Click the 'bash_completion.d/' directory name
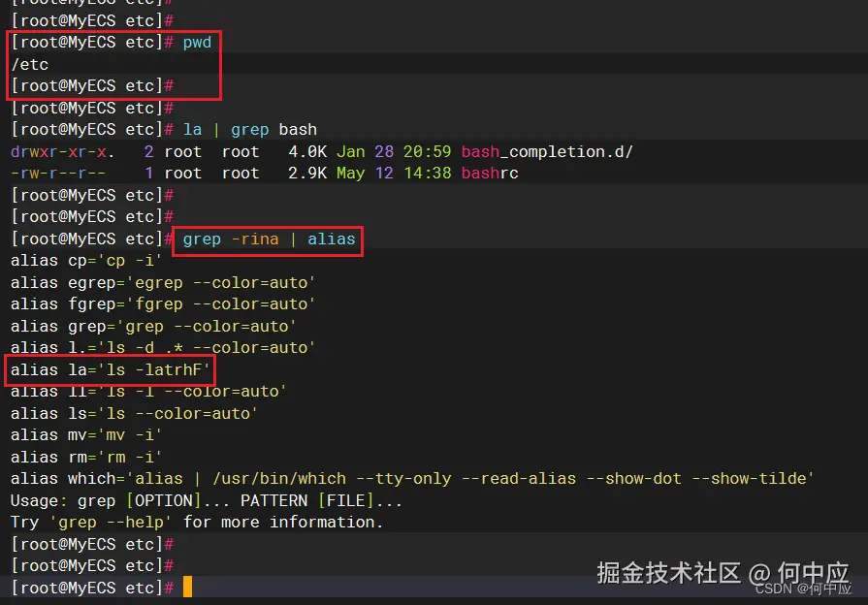Viewport: 868px width, 605px height. 547,151
